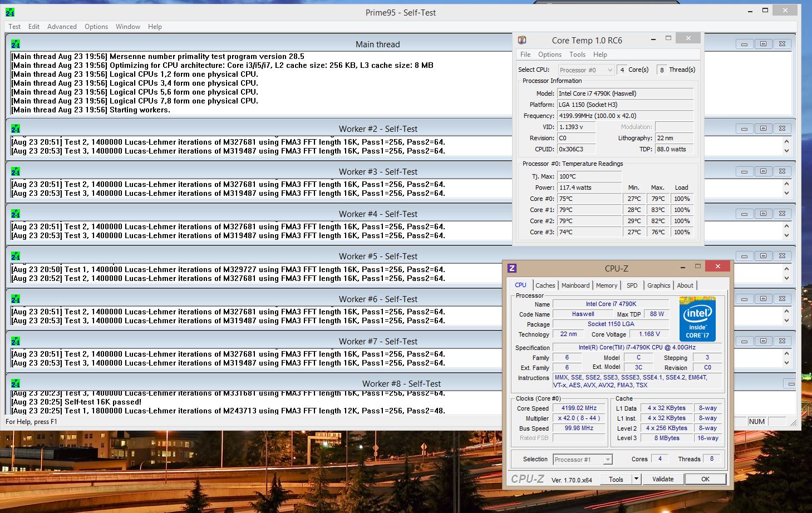The height and width of the screenshot is (513, 812).
Task: Open Core Temp's Help menu
Action: (600, 55)
